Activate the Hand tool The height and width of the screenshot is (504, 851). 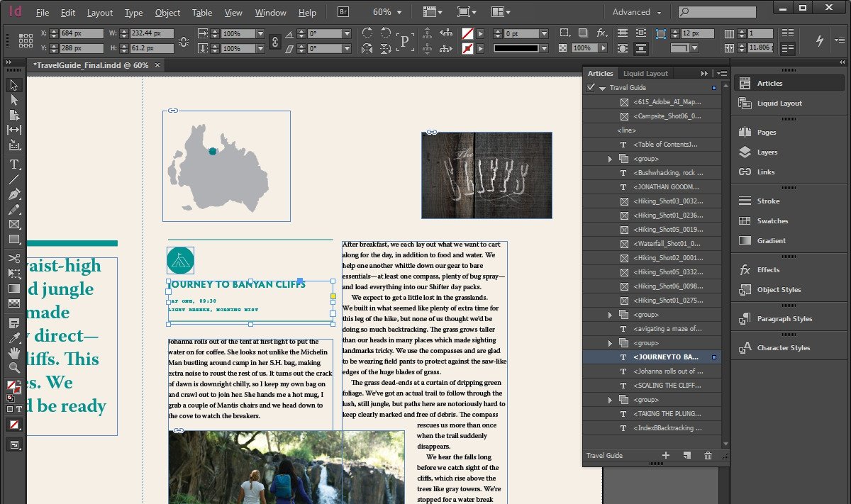pos(14,352)
